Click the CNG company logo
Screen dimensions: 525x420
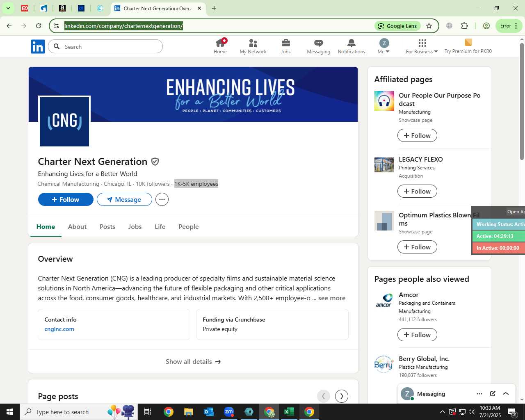pos(64,121)
